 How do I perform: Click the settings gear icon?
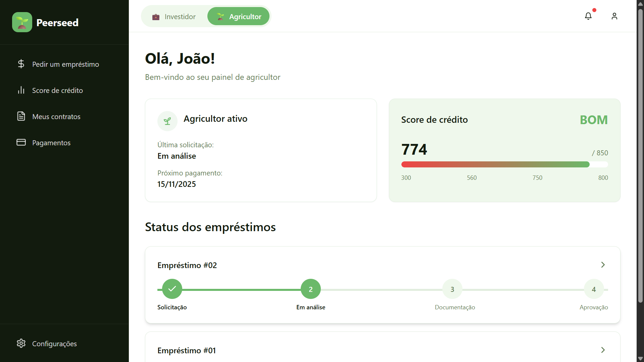[21, 343]
